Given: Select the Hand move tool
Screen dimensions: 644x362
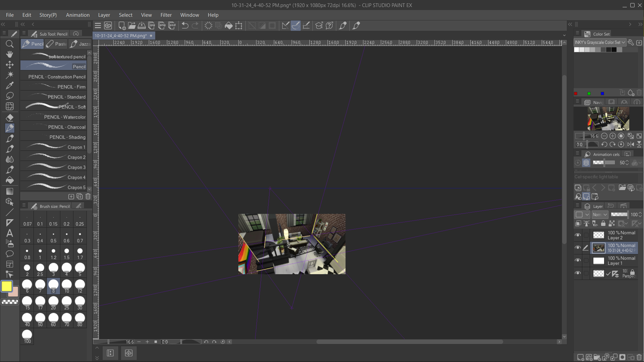Looking at the screenshot, I should 9,54.
